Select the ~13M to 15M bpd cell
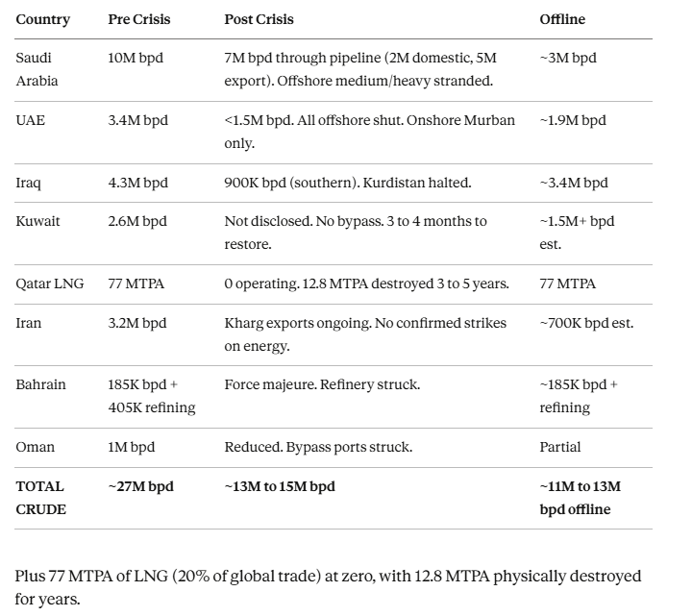 [280, 486]
